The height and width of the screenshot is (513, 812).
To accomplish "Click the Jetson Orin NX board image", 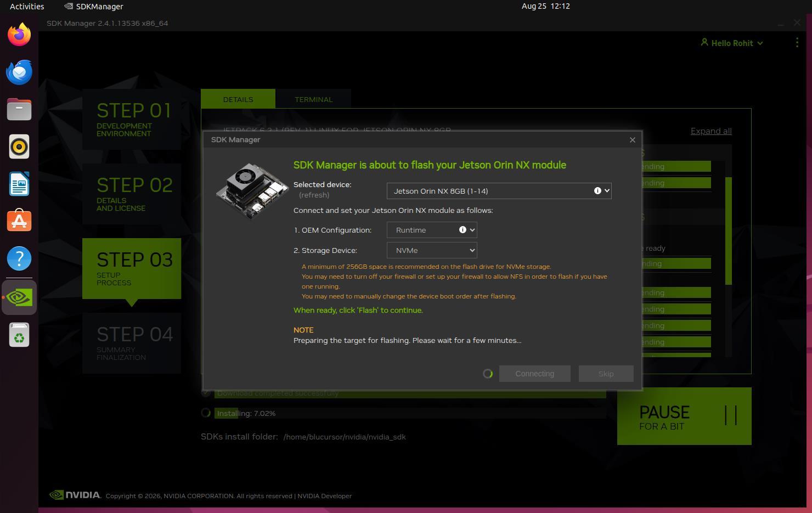I will click(x=252, y=191).
